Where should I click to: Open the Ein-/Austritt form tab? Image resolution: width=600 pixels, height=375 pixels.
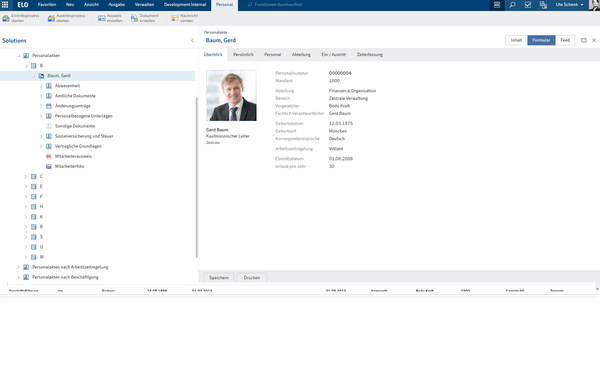pyautogui.click(x=334, y=55)
